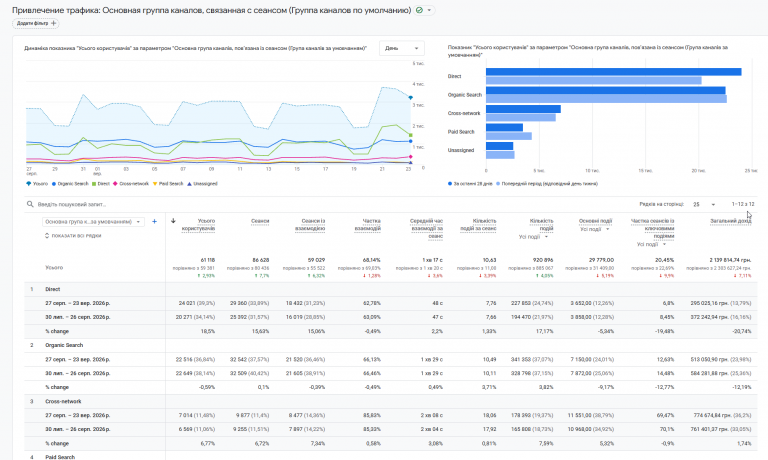Toggle the Paid Search series in the line chart legend
The image size is (768, 460).
tap(168, 184)
